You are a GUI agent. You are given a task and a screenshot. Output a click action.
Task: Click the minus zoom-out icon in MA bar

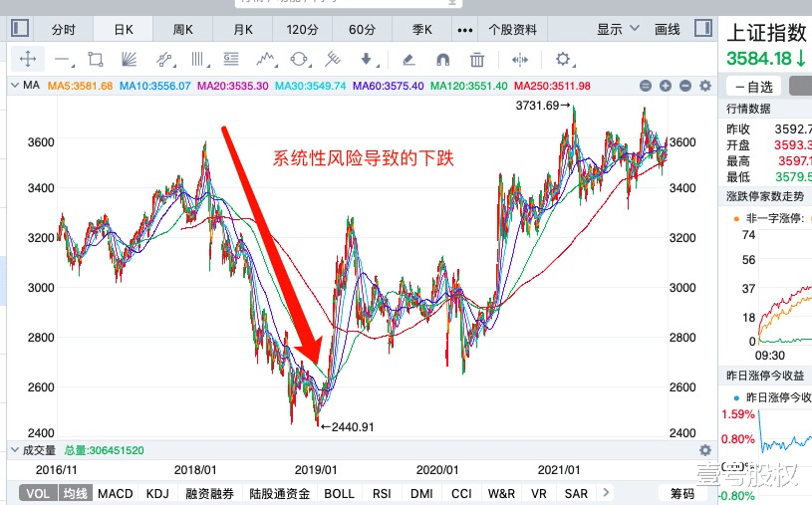(685, 86)
